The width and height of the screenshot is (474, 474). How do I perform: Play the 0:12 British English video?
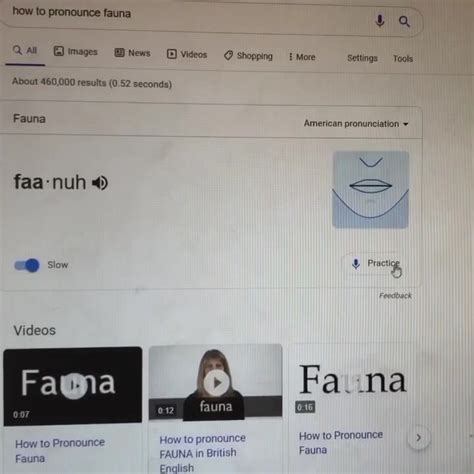tap(217, 383)
